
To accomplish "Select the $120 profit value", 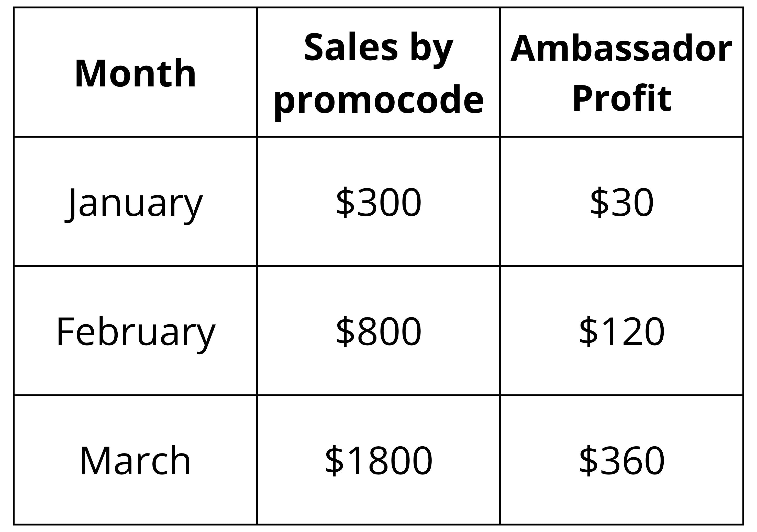I will point(622,331).
